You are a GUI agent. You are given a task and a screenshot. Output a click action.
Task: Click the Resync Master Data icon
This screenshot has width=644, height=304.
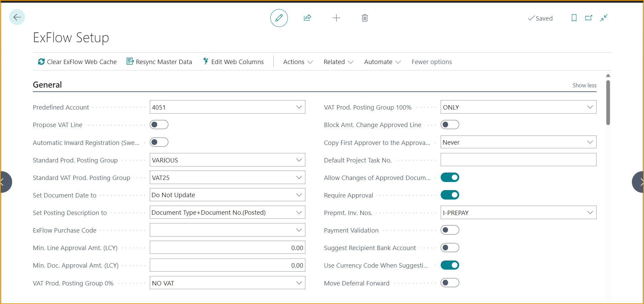tap(130, 61)
